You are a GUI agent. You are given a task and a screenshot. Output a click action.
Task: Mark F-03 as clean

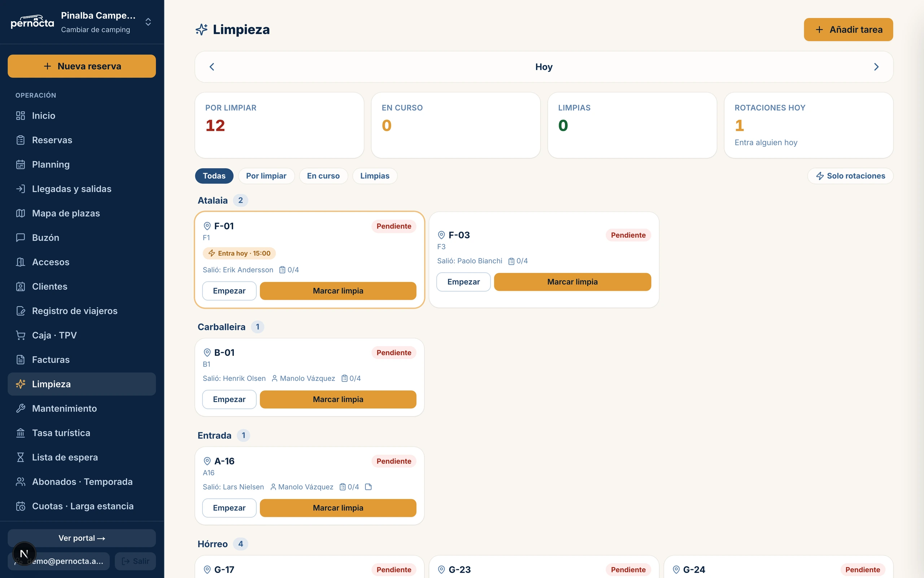572,282
